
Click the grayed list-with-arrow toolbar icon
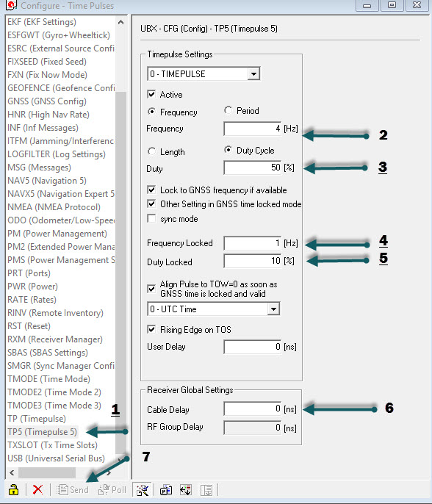[x=206, y=490]
